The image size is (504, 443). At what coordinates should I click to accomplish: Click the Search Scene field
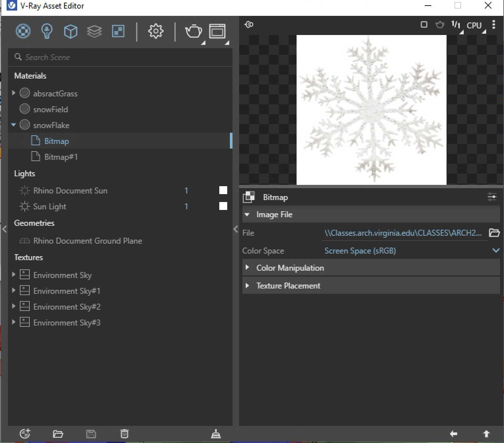point(120,57)
